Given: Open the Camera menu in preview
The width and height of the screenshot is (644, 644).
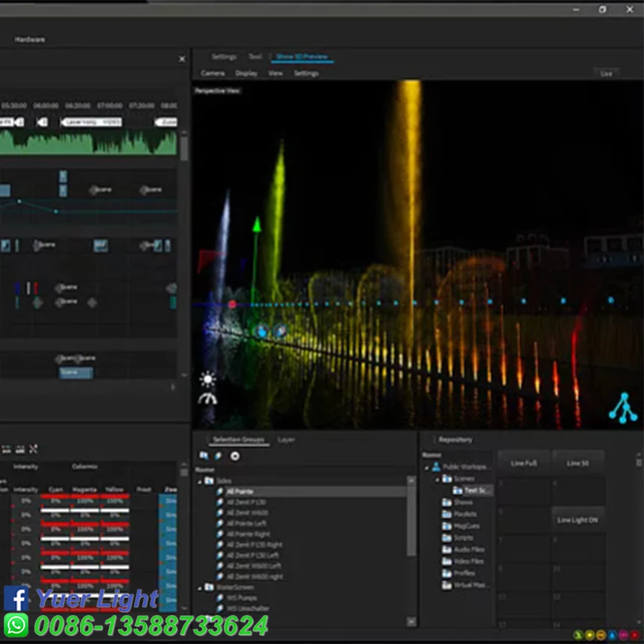Looking at the screenshot, I should coord(213,73).
